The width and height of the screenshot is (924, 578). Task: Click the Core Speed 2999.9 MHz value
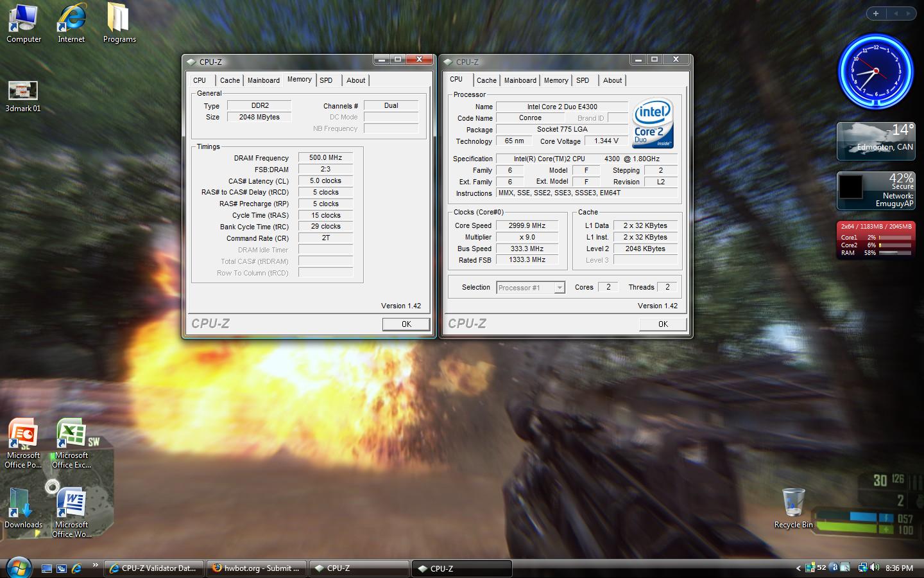527,225
